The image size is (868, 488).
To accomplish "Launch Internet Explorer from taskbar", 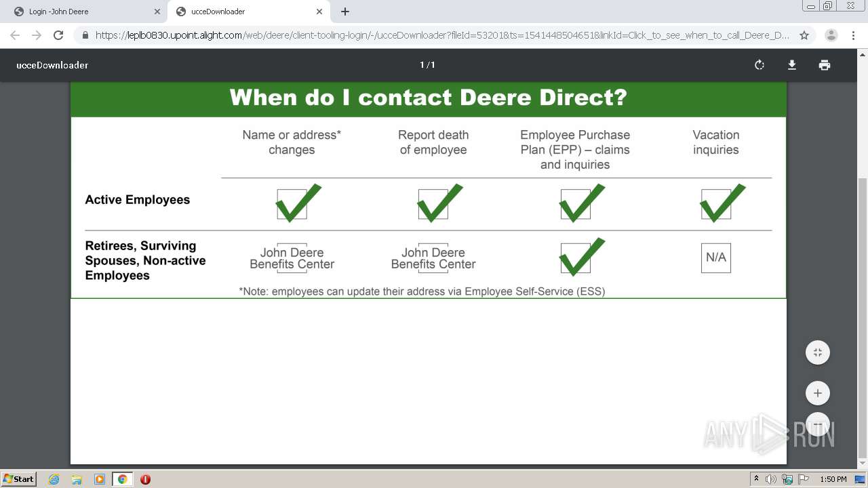I will (54, 479).
